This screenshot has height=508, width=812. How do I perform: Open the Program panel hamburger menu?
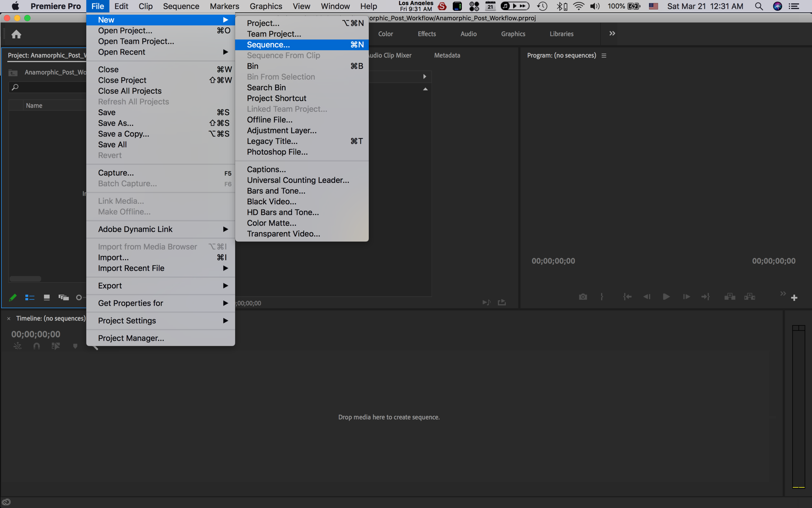tap(604, 56)
